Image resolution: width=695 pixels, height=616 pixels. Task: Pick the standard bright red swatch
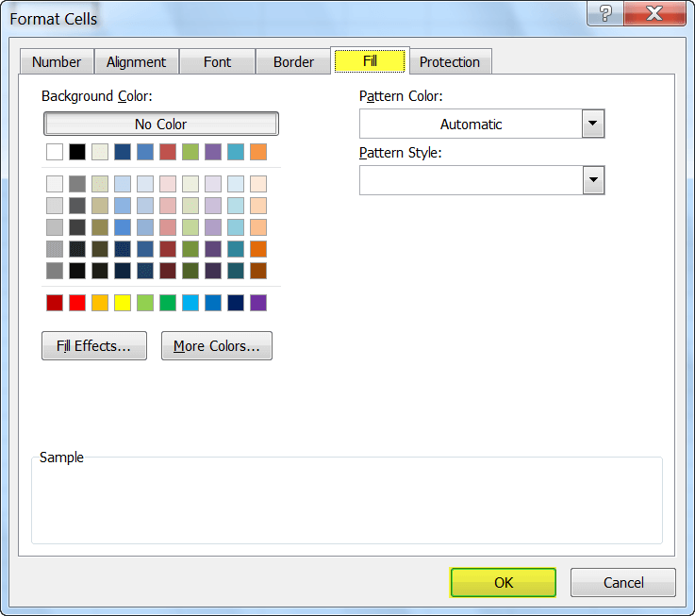(x=77, y=303)
